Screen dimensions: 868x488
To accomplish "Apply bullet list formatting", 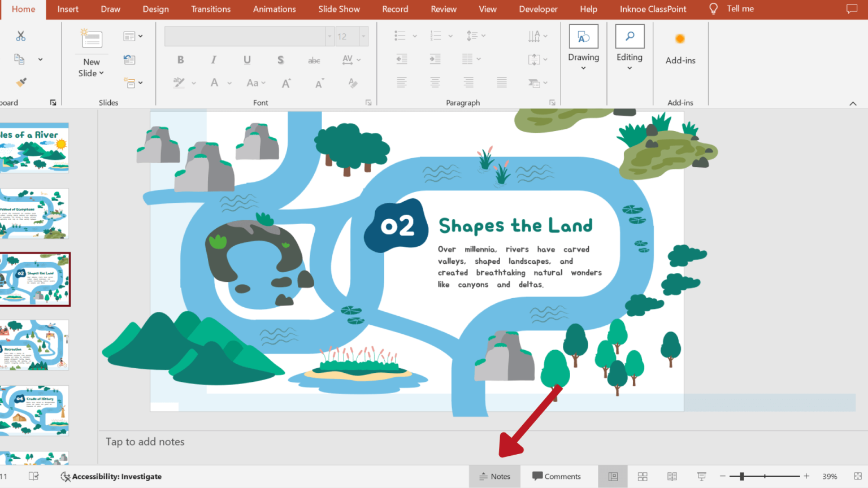I will coord(401,36).
